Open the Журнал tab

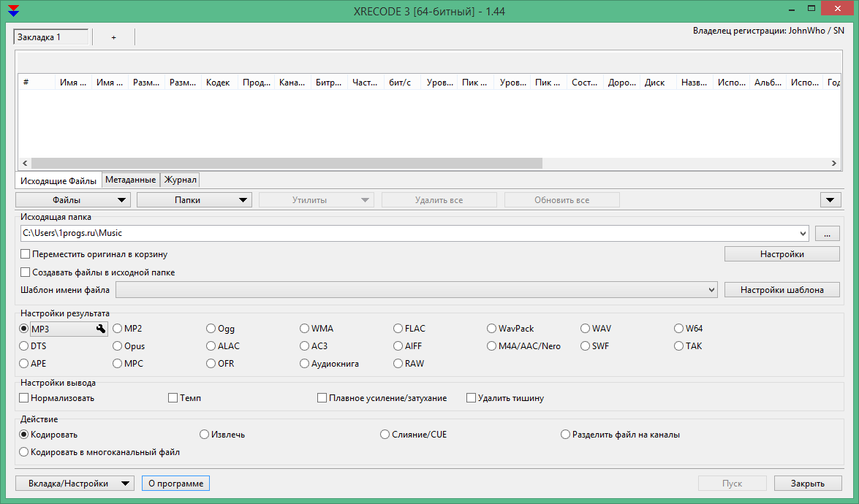180,180
